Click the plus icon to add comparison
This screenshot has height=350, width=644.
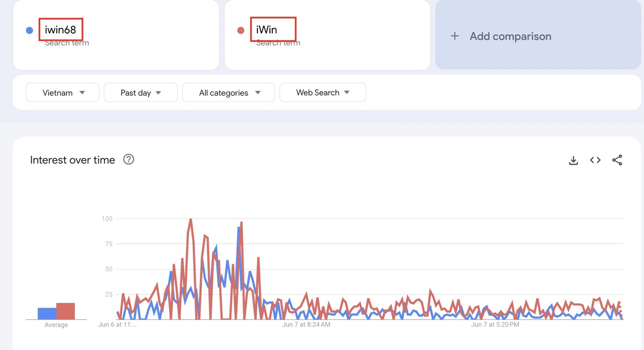[x=455, y=36]
